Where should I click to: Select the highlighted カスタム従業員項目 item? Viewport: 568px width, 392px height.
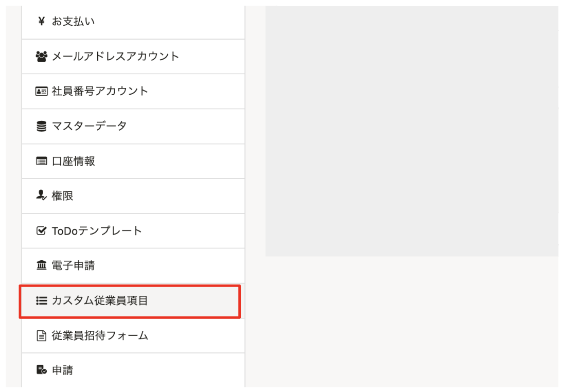pyautogui.click(x=100, y=301)
